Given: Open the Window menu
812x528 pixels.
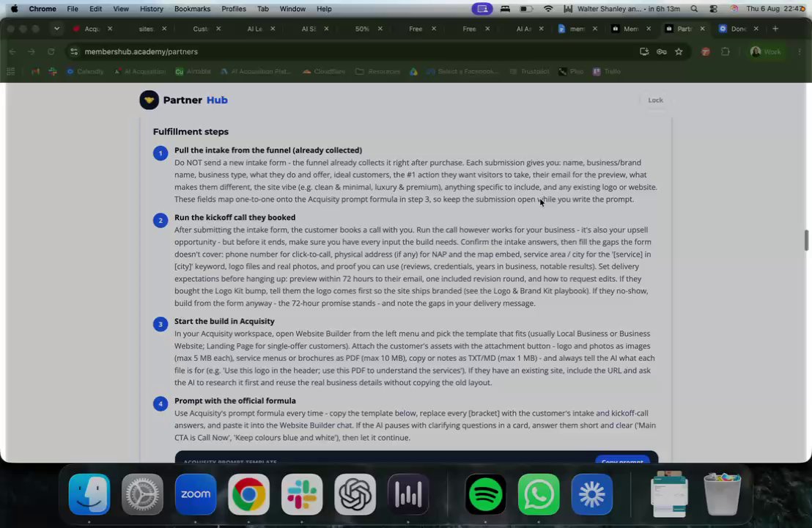Looking at the screenshot, I should pos(292,9).
